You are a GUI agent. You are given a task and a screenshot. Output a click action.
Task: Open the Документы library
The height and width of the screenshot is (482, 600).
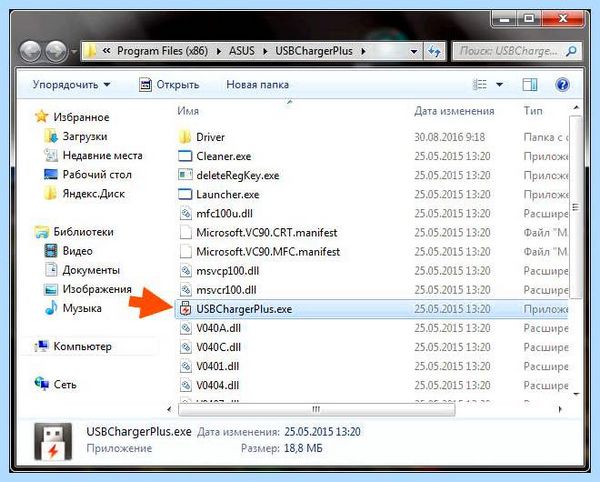tap(91, 270)
